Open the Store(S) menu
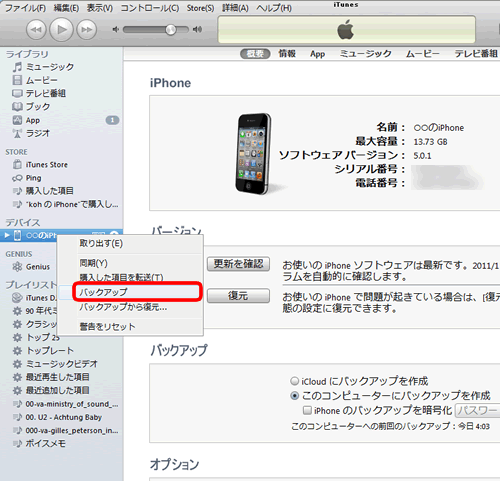500x481 pixels. point(200,8)
